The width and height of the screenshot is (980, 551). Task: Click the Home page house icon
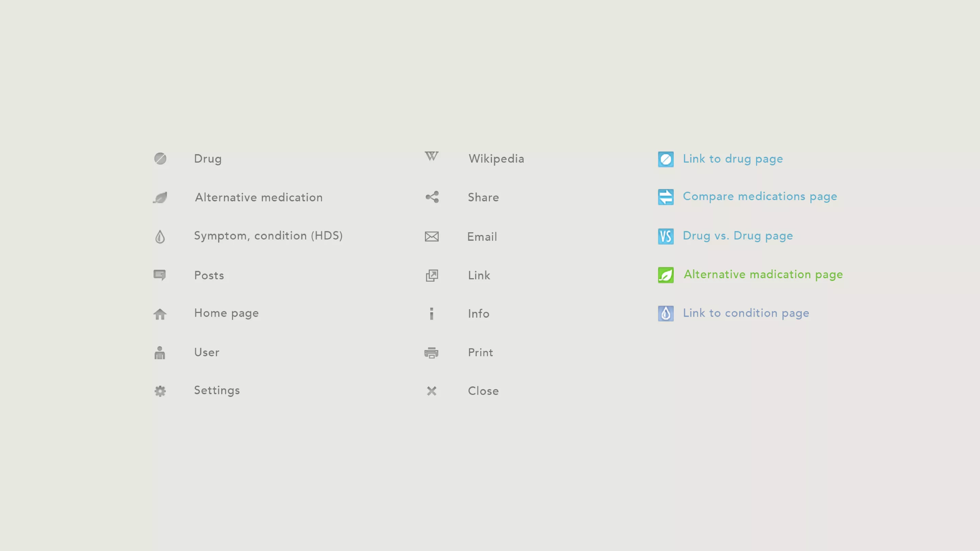click(x=160, y=314)
